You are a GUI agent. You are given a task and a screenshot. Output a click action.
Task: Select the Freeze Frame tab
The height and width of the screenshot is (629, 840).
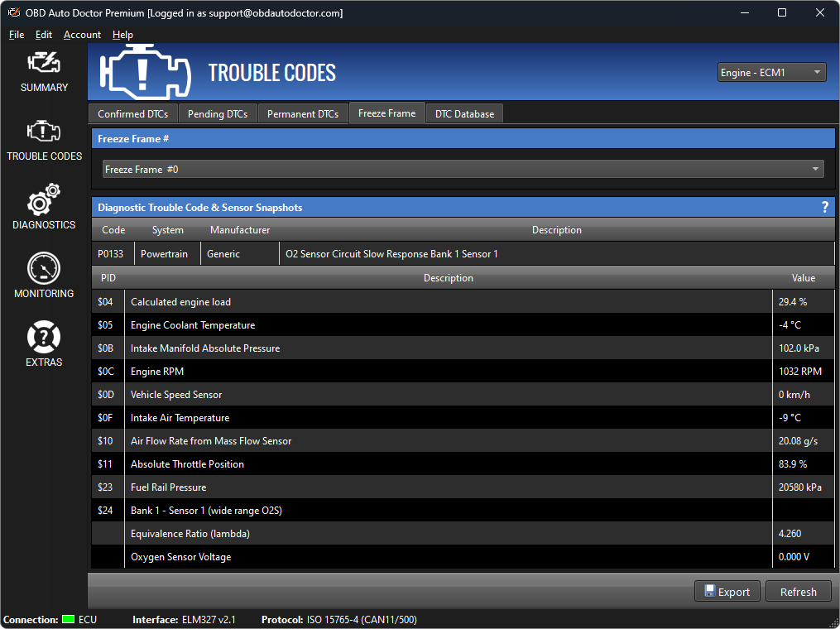[x=386, y=113]
